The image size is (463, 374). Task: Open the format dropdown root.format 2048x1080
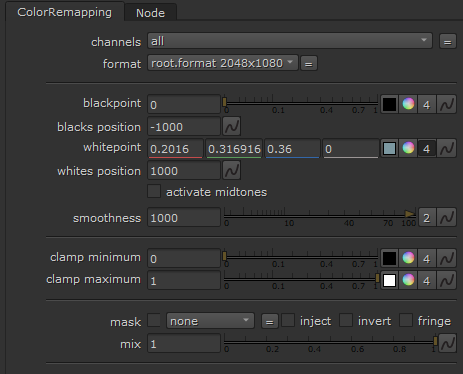[x=223, y=63]
